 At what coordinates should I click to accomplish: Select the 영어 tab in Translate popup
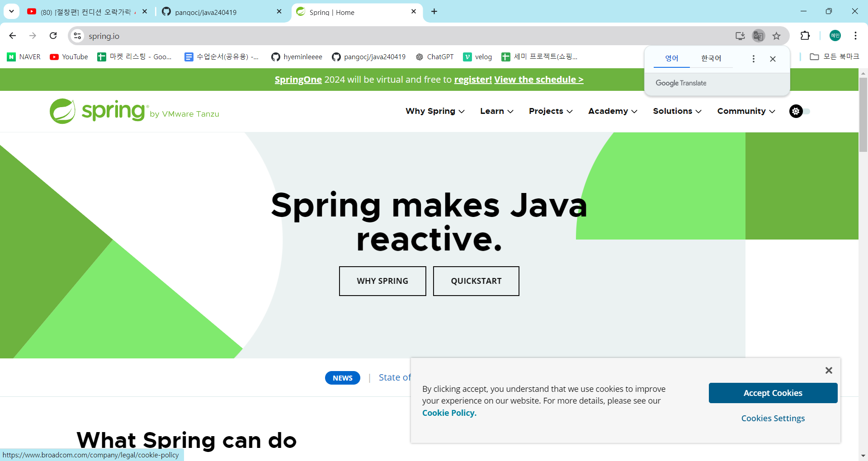click(672, 58)
